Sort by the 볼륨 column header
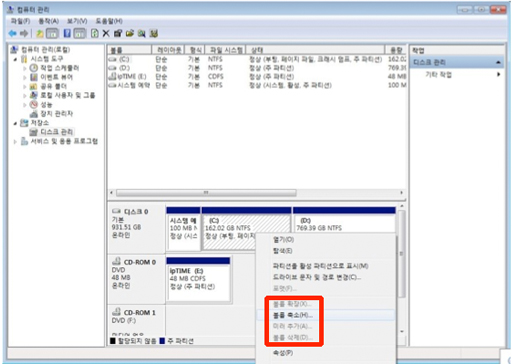The image size is (514, 364). [x=129, y=50]
